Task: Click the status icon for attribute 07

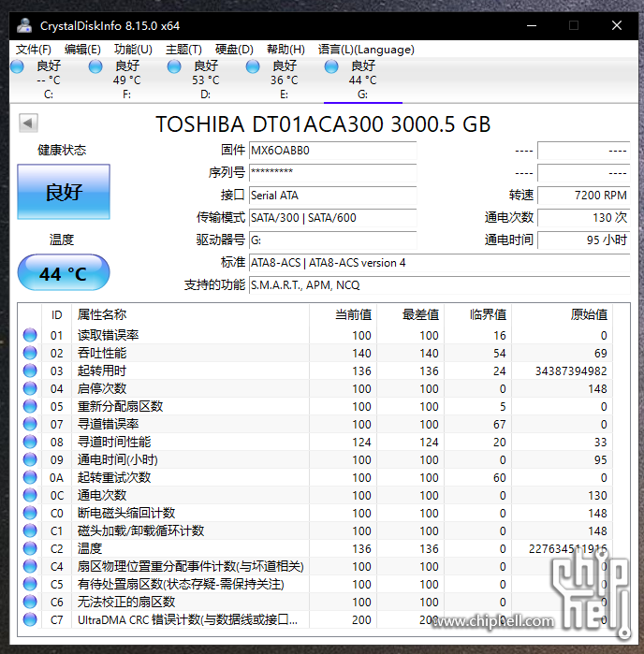Action: tap(30, 424)
